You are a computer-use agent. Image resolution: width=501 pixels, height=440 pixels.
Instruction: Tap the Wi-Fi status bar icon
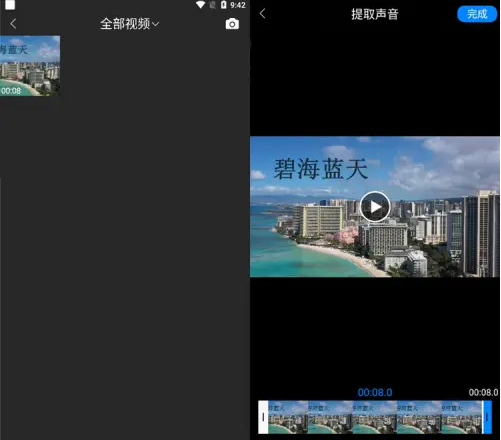click(x=200, y=5)
